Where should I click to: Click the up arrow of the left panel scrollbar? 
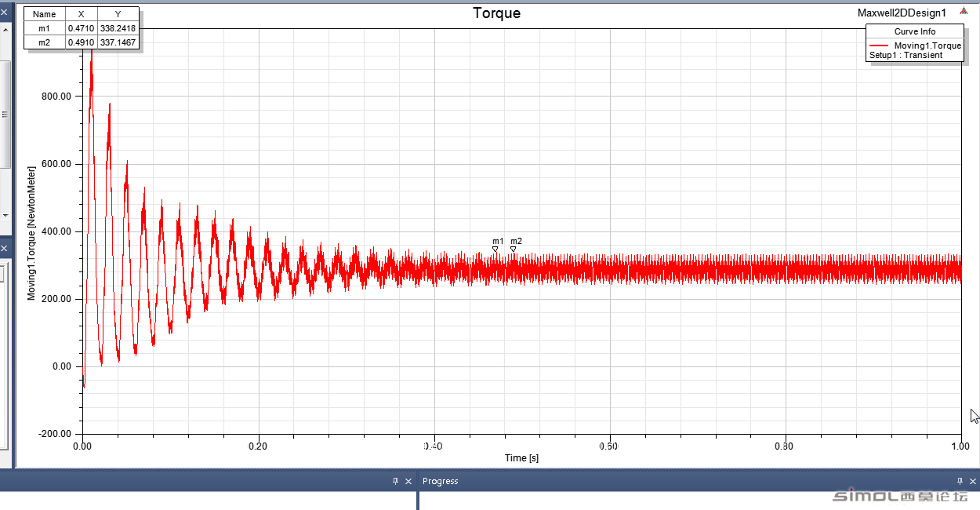(x=4, y=30)
